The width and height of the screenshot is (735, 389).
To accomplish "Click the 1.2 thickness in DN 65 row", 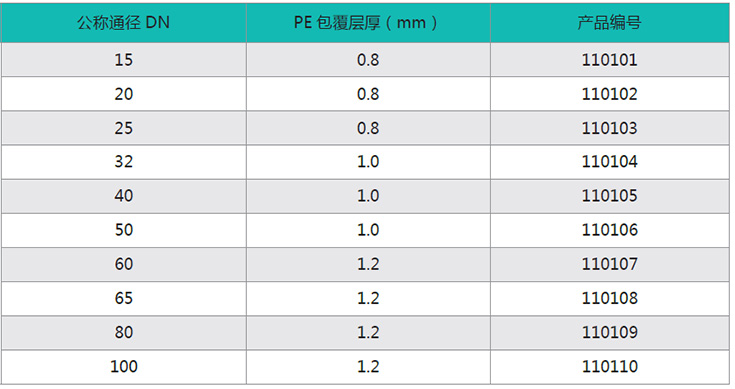I will [x=368, y=299].
